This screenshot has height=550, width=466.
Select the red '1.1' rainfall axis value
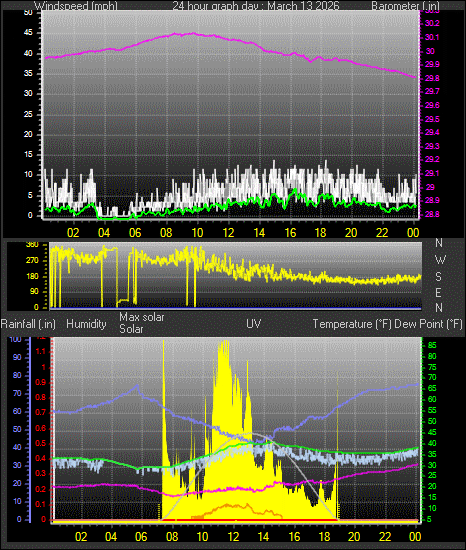point(41,351)
